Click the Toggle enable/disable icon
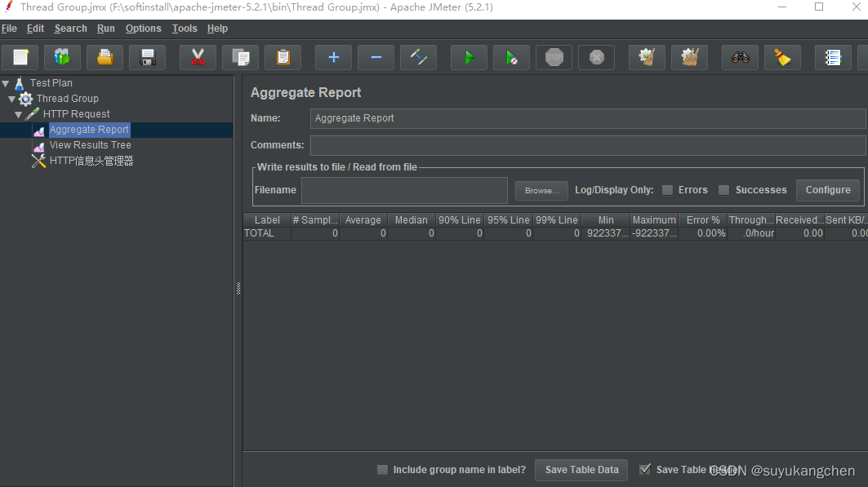Image resolution: width=868 pixels, height=487 pixels. (x=419, y=57)
